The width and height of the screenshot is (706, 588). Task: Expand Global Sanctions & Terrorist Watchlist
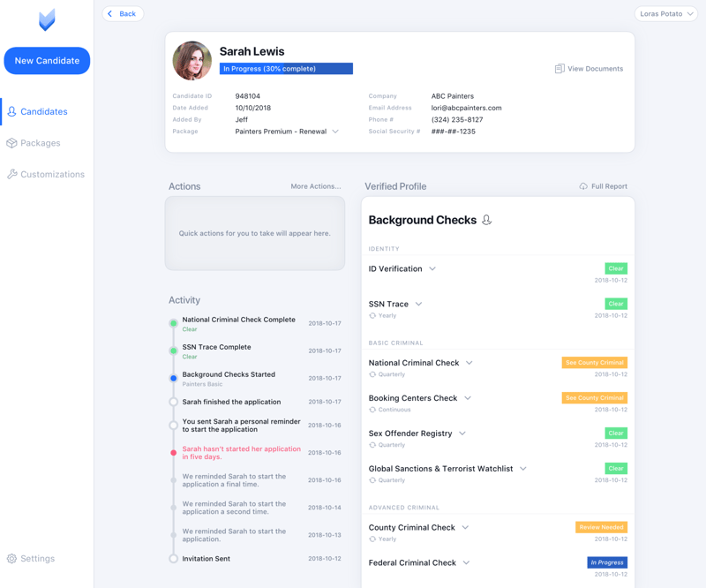pyautogui.click(x=523, y=469)
